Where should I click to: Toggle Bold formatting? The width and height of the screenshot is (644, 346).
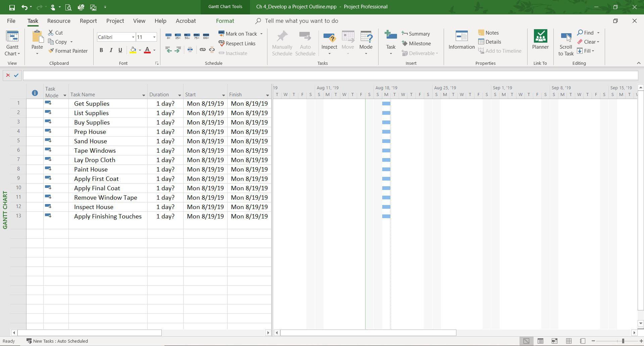101,50
